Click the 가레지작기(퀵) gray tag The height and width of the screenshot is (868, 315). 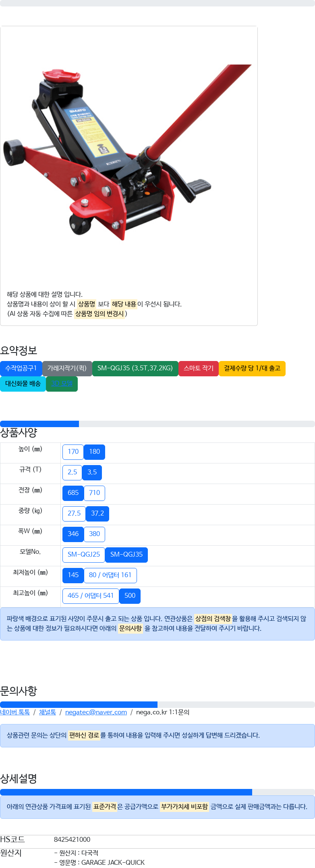pos(67,368)
